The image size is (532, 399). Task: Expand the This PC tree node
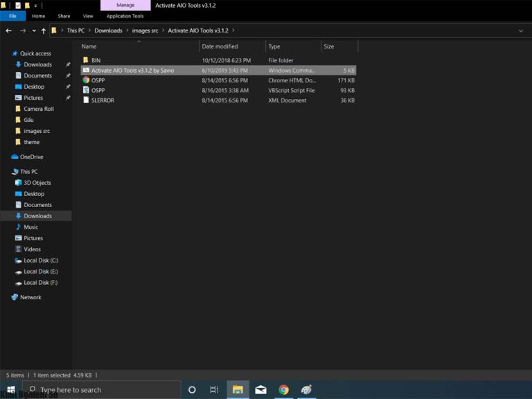[x=7, y=172]
